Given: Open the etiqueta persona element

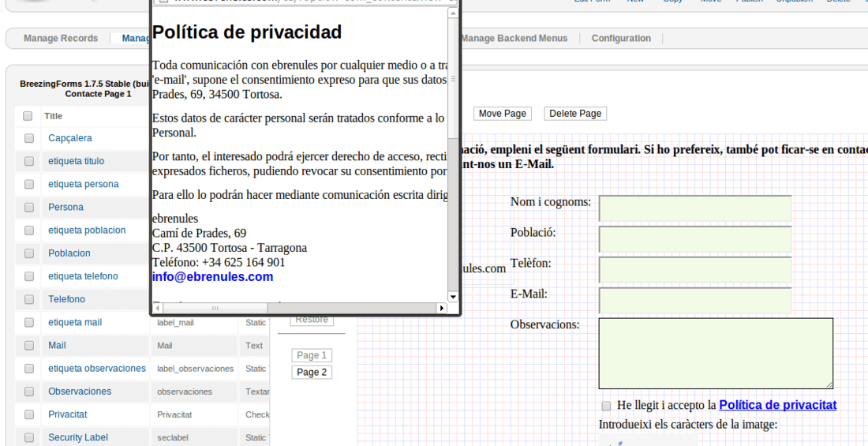Looking at the screenshot, I should coord(83,184).
